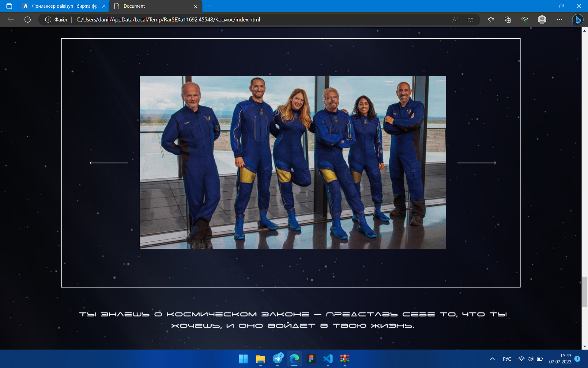Select the Document tab
Screen dimensions: 588x368
(155, 6)
